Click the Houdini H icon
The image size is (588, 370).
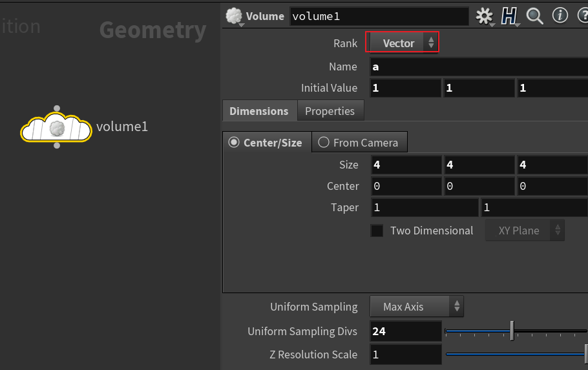click(509, 16)
